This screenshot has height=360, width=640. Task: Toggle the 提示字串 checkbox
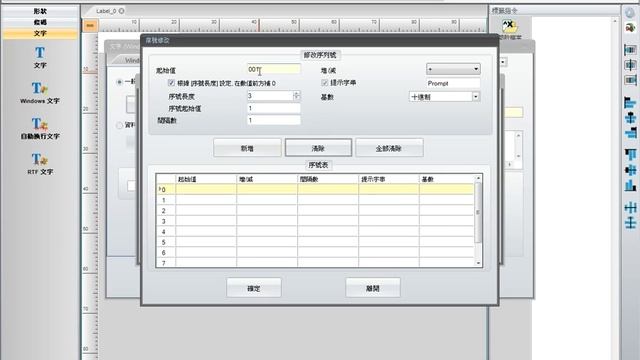[x=325, y=83]
